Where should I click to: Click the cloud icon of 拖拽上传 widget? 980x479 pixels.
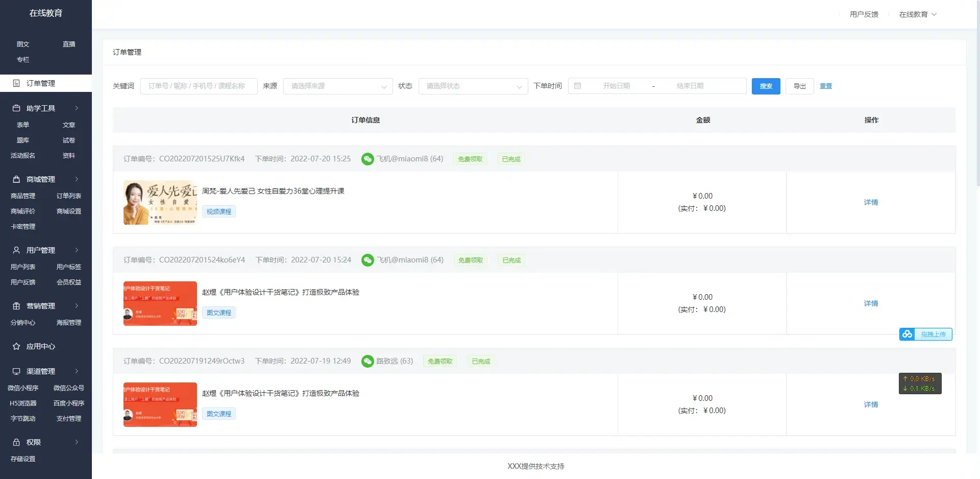pyautogui.click(x=907, y=334)
